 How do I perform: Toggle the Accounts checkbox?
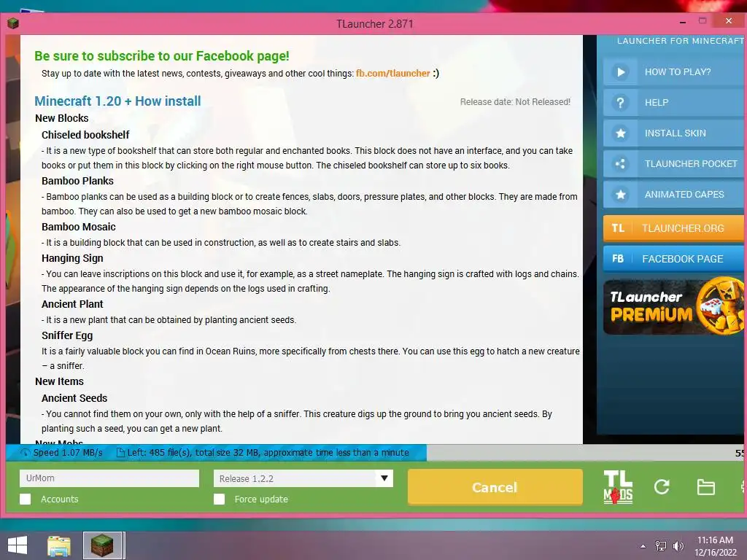(26, 499)
